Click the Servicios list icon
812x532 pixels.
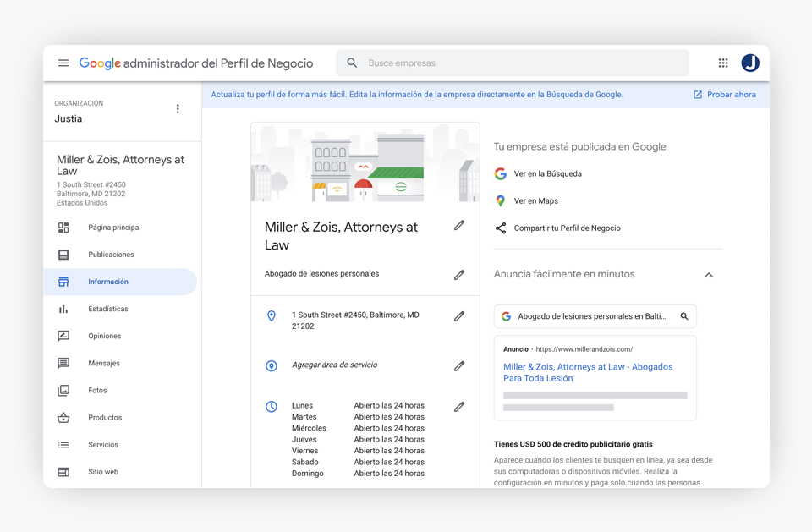pyautogui.click(x=63, y=445)
